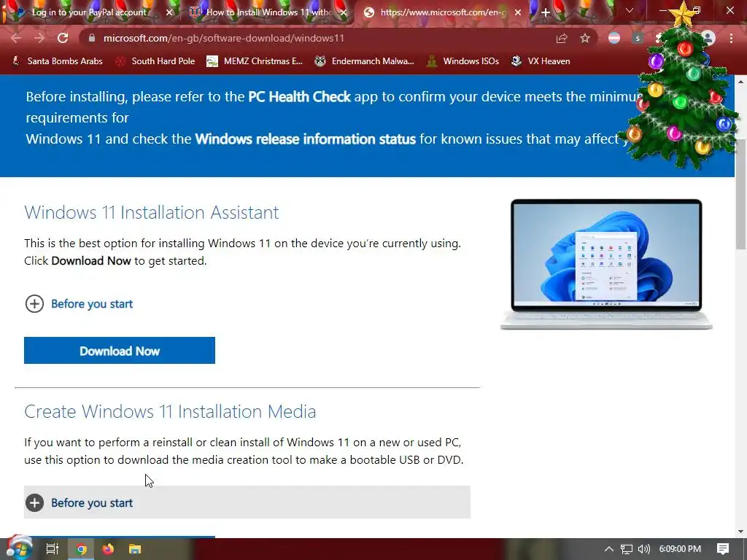This screenshot has height=560, width=747.
Task: Expand Before you start under Installation Media
Action: tap(247, 502)
